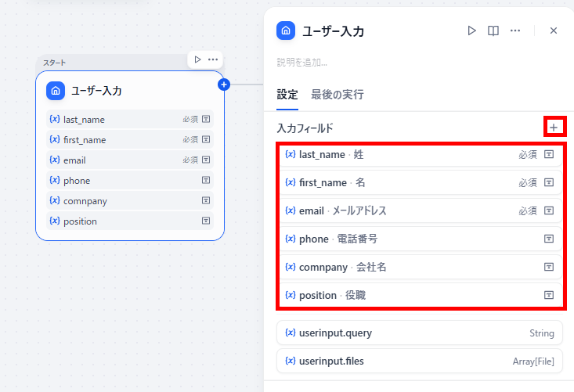Open the three-dot more menu in panel header

pos(515,31)
